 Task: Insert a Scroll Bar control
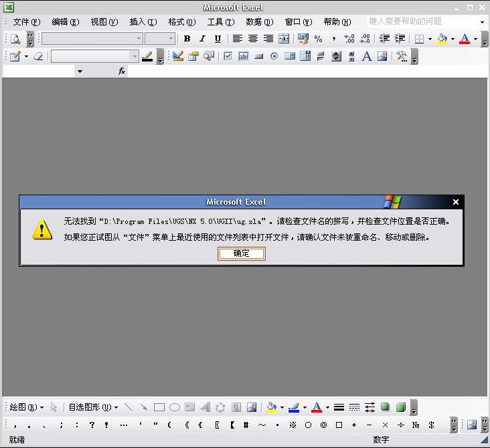click(351, 57)
